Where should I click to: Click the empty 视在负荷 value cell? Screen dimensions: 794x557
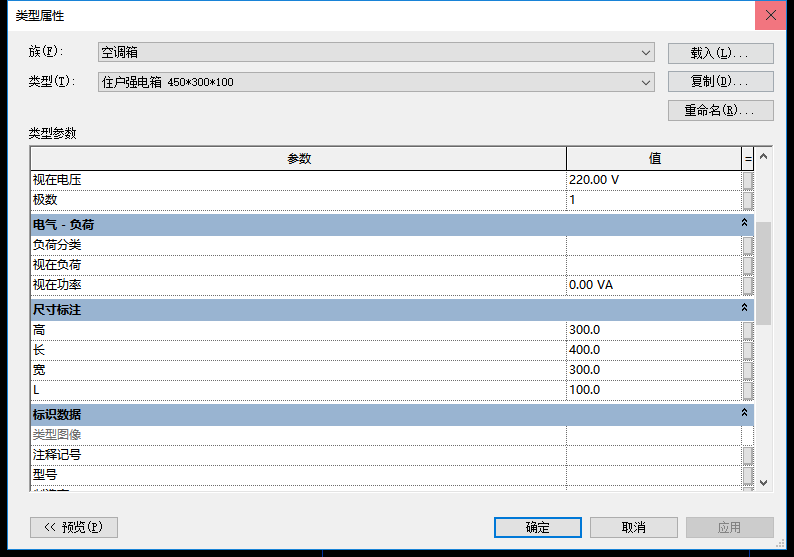coord(654,265)
